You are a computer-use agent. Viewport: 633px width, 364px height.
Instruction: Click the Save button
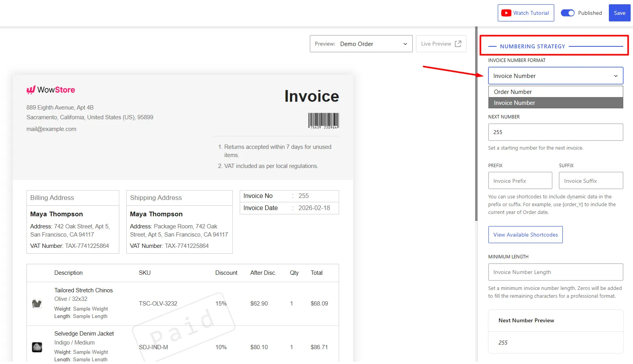(x=619, y=13)
